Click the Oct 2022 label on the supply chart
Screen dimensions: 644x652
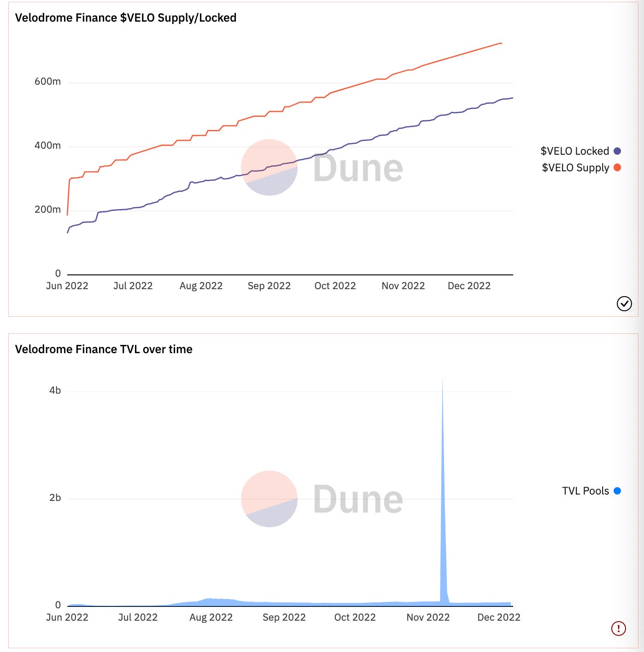[335, 286]
